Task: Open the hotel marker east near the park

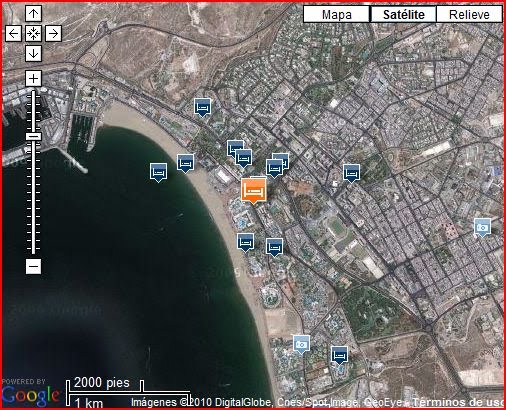Action: tap(352, 174)
